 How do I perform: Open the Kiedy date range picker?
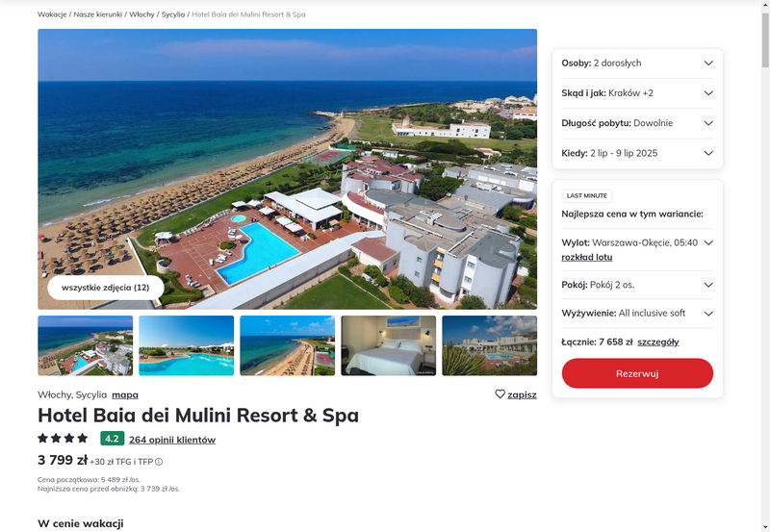[x=637, y=153]
